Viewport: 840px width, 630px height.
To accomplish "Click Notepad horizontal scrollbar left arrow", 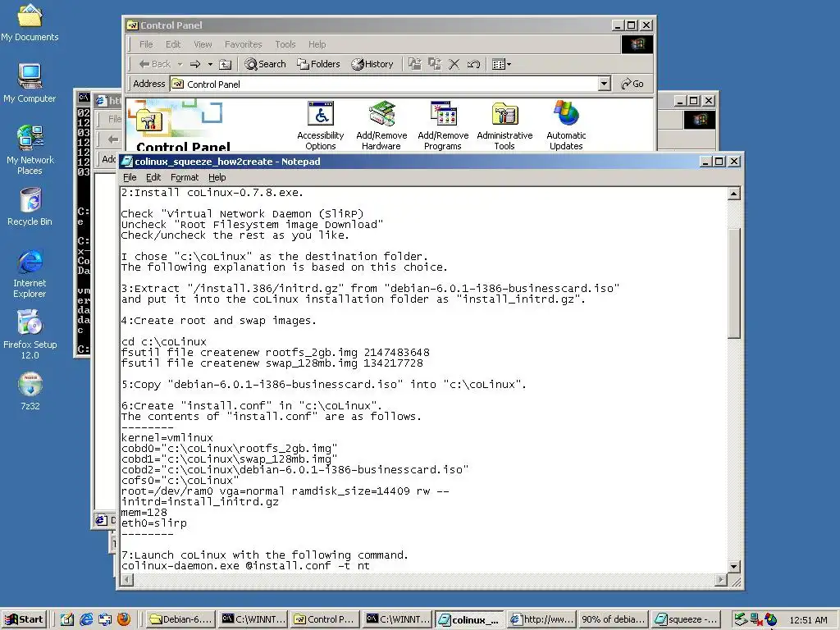I will (127, 580).
